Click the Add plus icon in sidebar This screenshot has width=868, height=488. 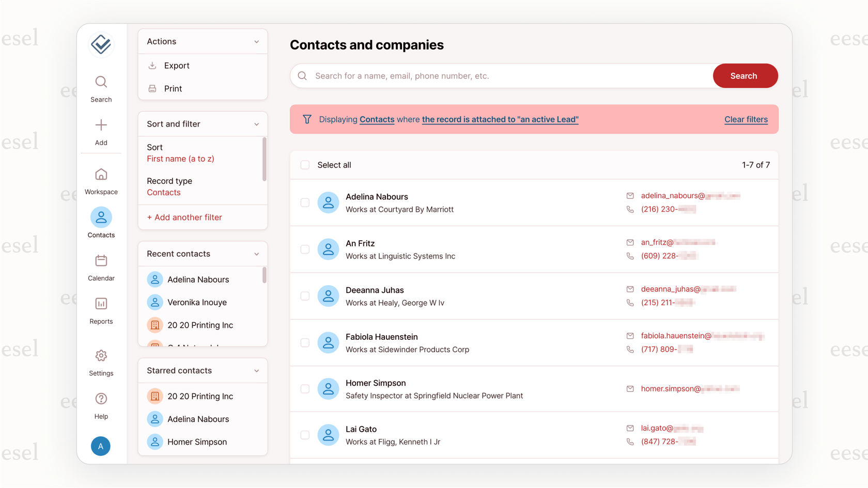[101, 126]
